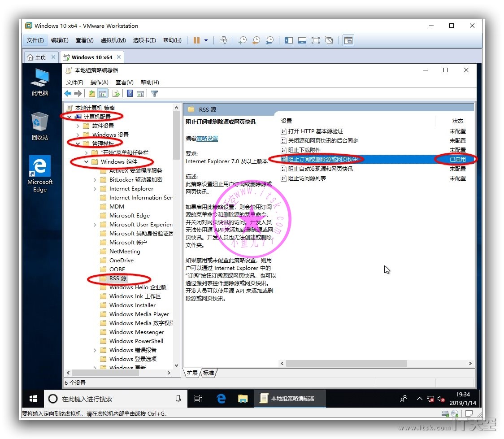This screenshot has width=504, height=439.
Task: Open Task View on the taskbar
Action: [x=198, y=399]
